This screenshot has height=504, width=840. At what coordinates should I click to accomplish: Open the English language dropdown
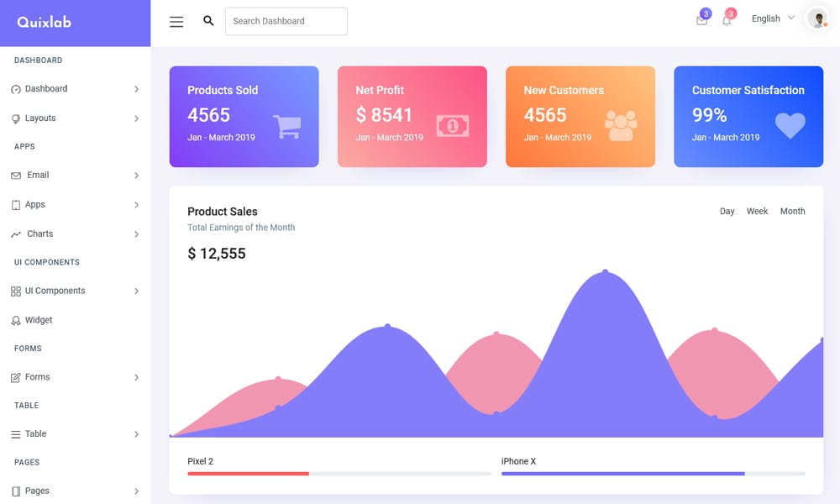click(x=770, y=18)
